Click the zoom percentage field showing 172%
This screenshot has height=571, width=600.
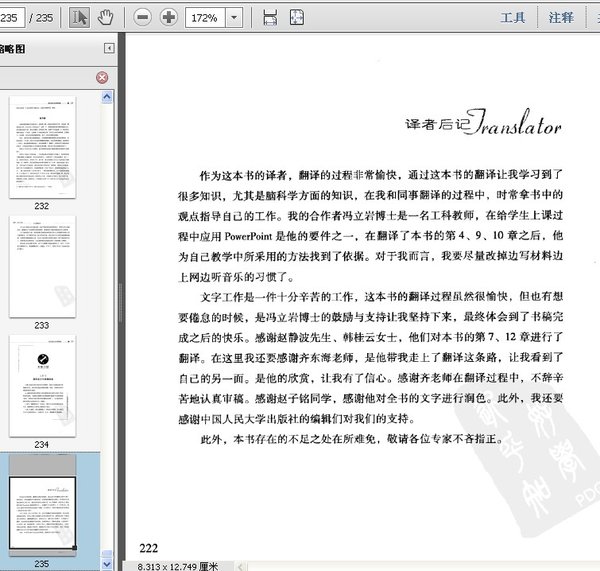(205, 18)
